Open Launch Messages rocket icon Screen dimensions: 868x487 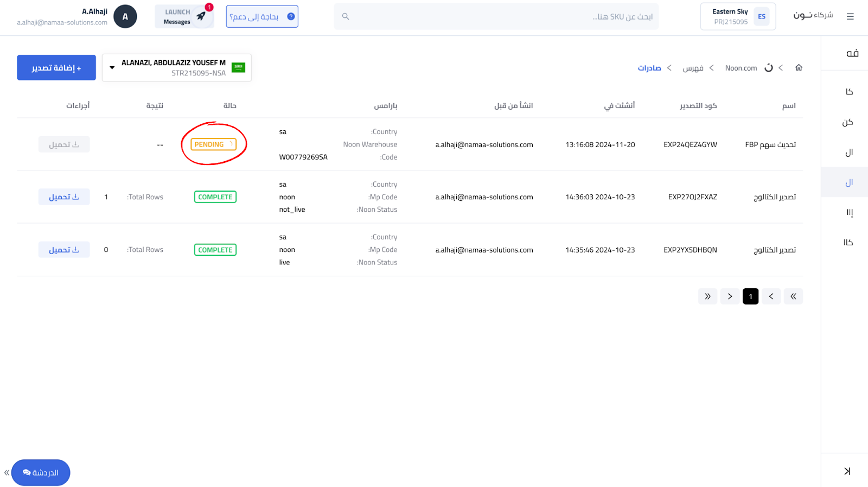click(x=201, y=16)
